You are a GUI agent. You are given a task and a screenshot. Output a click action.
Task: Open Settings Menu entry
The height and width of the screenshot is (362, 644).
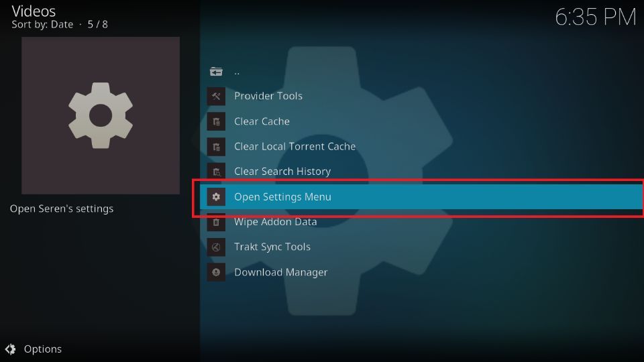point(421,197)
